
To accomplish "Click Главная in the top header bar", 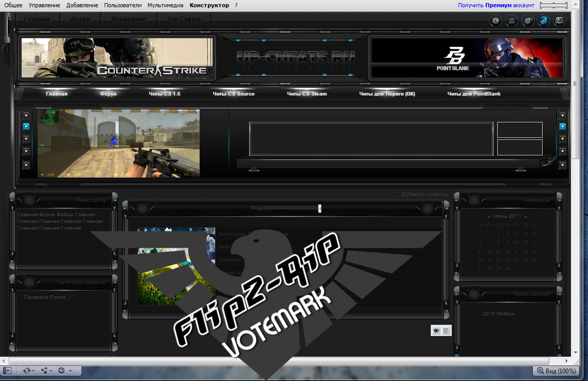I will pyautogui.click(x=37, y=20).
